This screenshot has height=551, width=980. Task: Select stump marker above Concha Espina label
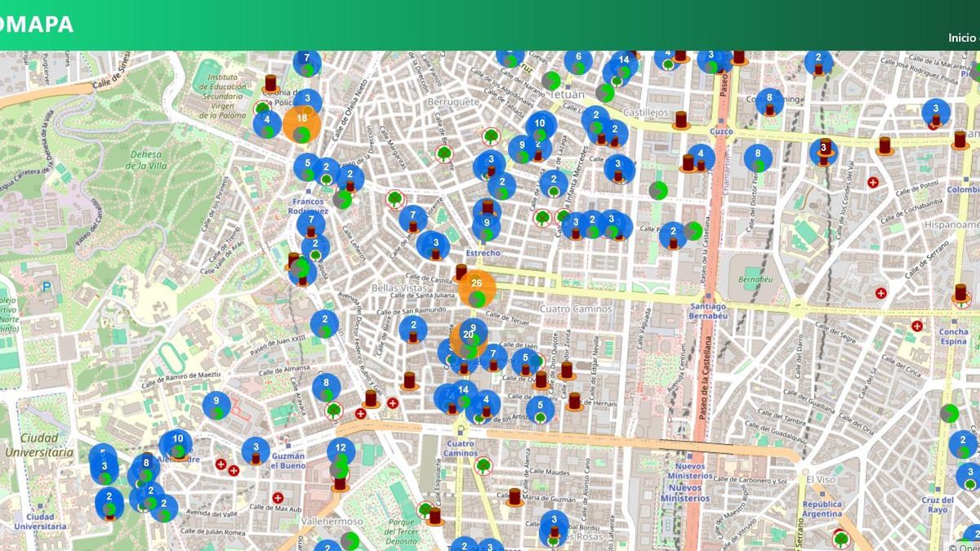point(960,294)
